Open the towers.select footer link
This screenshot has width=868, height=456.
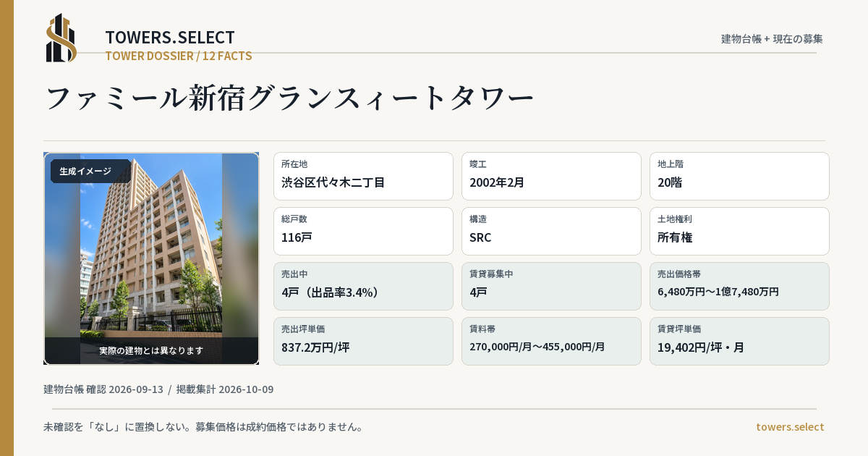click(790, 427)
